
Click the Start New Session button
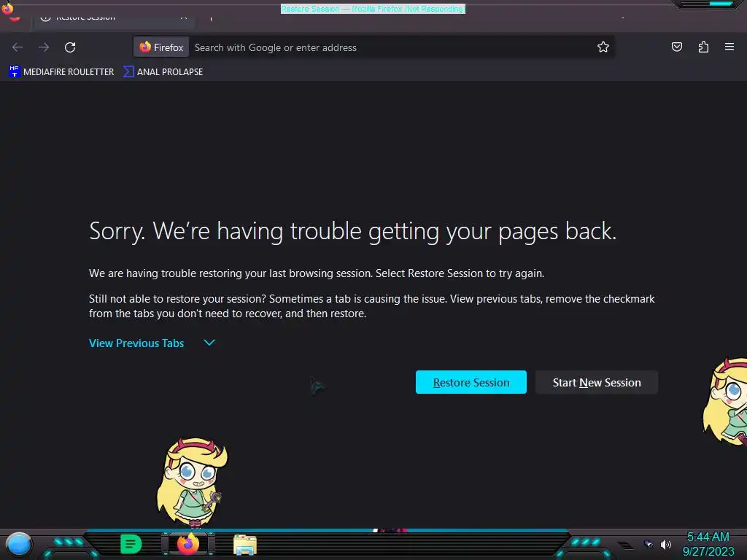pos(597,382)
